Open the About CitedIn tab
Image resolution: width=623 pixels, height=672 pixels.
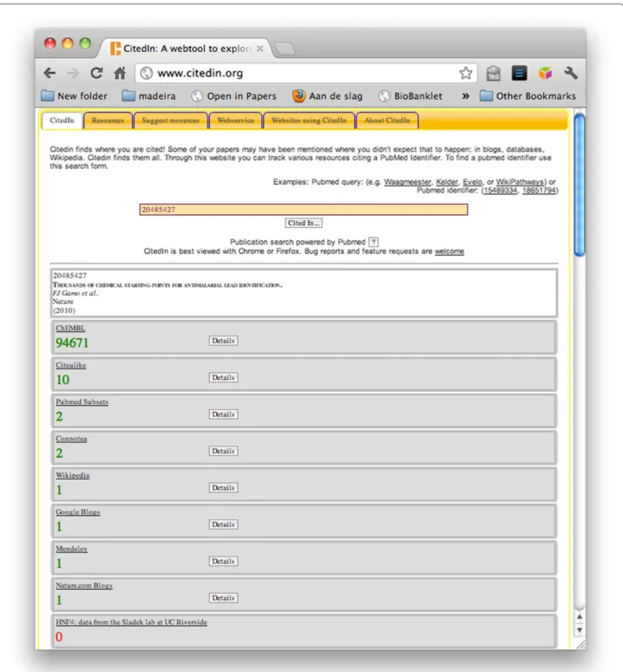pos(387,121)
